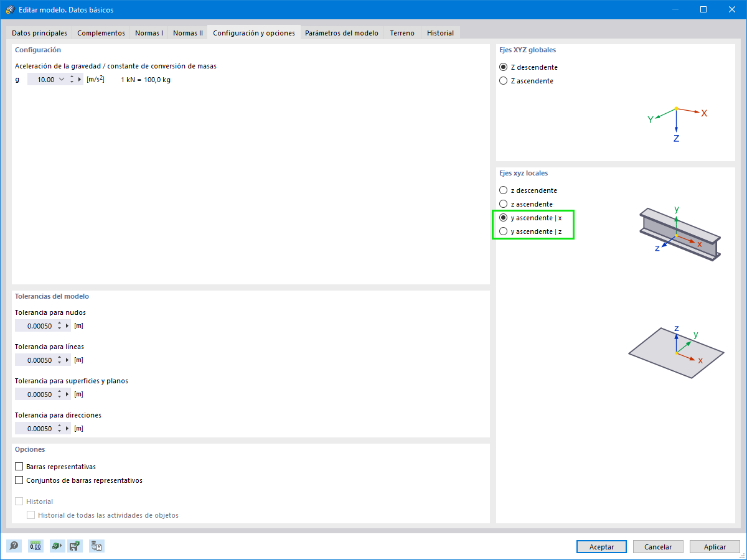Open Tolerancia para superficies arrow menu
This screenshot has height=560, width=747.
click(x=67, y=394)
